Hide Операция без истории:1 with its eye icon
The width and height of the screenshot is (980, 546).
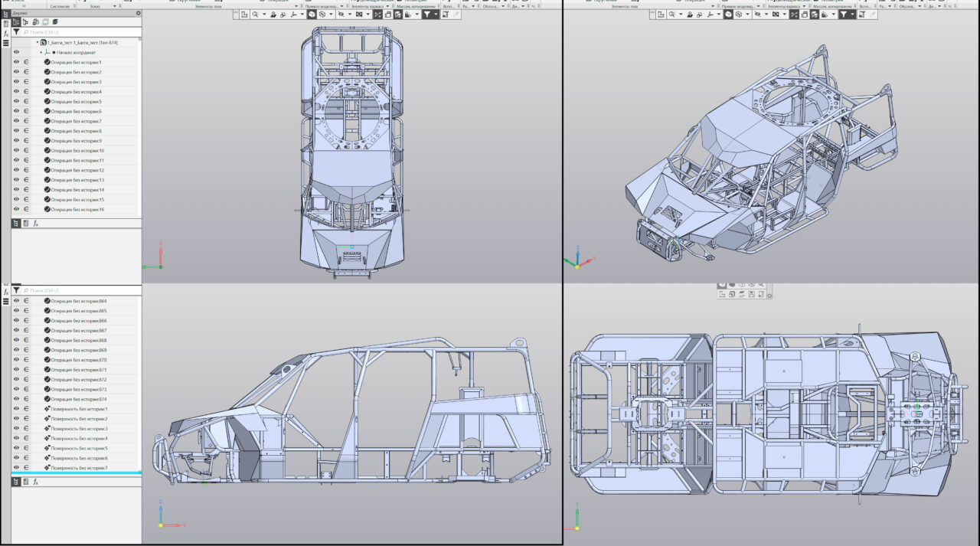coord(16,62)
